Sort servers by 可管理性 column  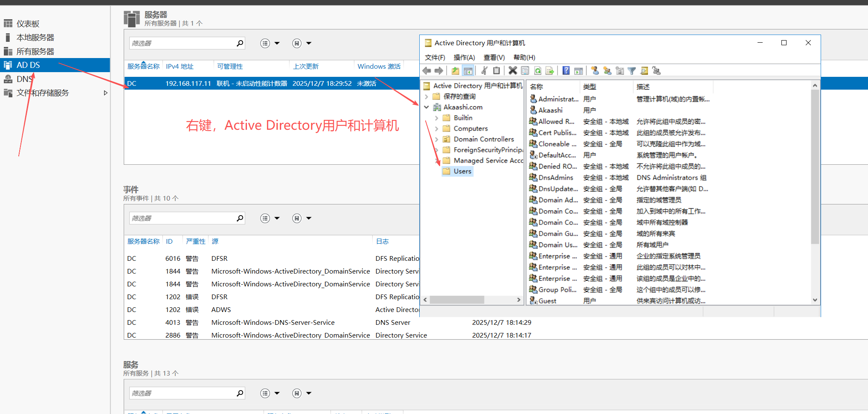click(230, 67)
